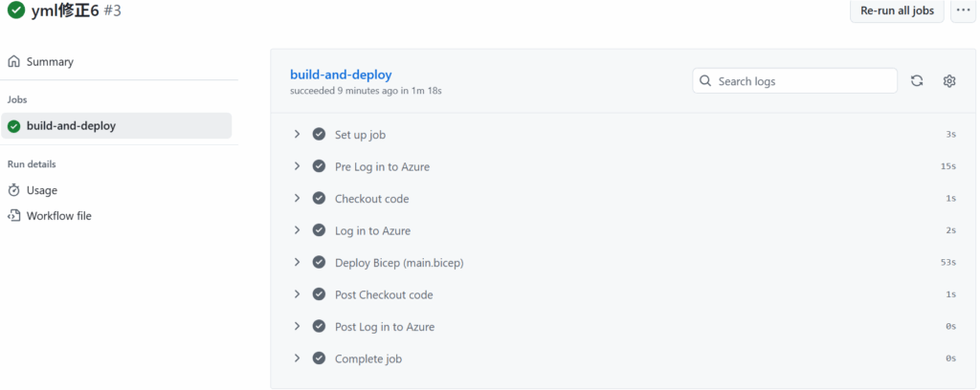Click the Workflow file icon

point(14,216)
